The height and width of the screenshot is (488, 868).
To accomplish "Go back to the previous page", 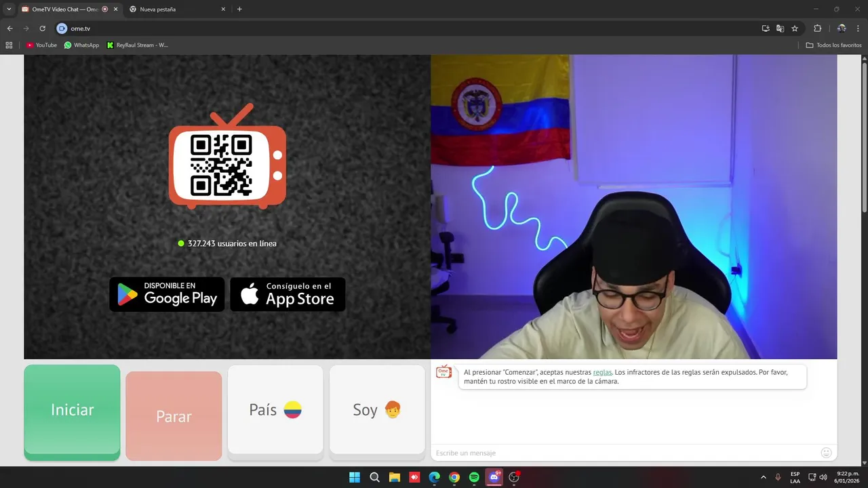I will pos(9,28).
